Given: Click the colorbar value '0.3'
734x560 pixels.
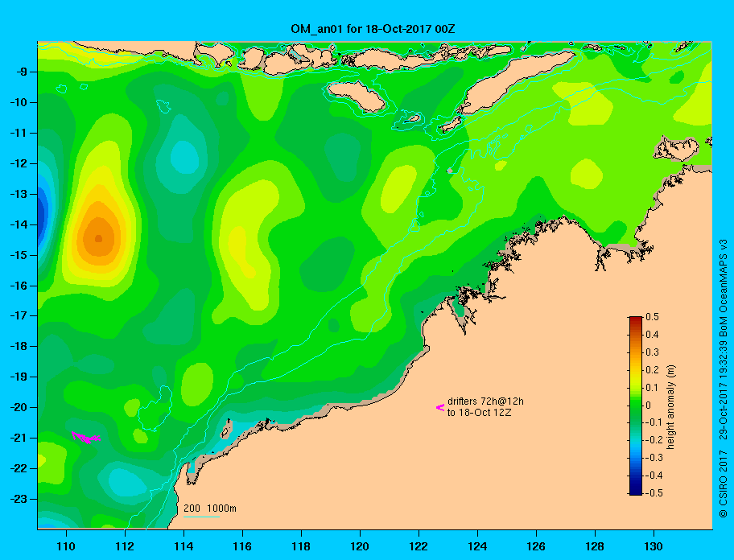Looking at the screenshot, I should pyautogui.click(x=652, y=352).
